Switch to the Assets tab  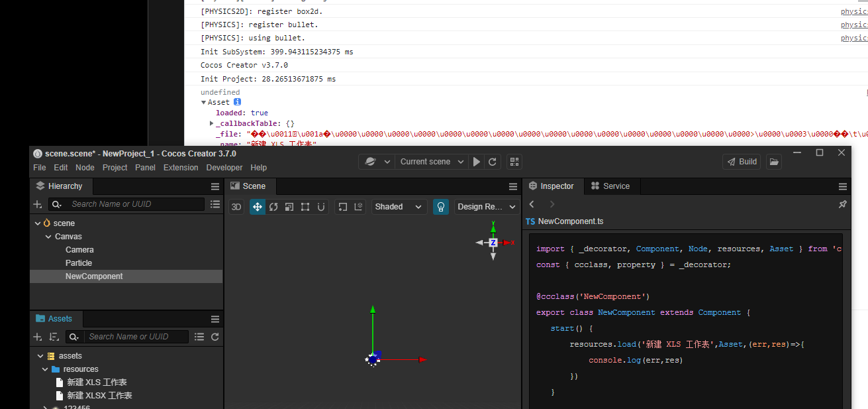(x=54, y=319)
